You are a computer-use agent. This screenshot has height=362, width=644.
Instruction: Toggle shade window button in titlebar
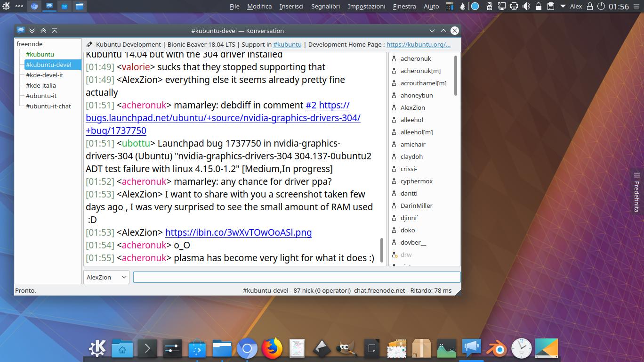(55, 30)
